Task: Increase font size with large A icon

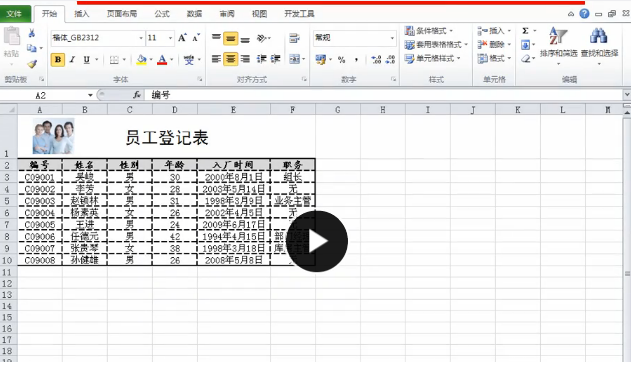Action: [x=182, y=38]
